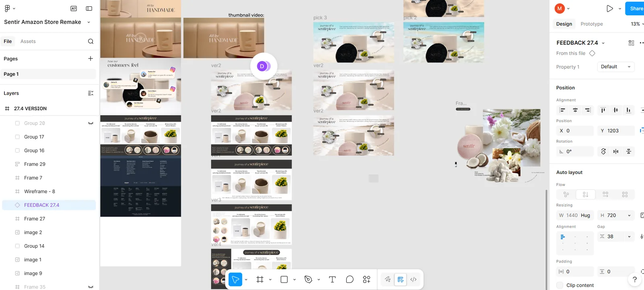Select the Comment tool
The height and width of the screenshot is (290, 644).
coord(349,280)
